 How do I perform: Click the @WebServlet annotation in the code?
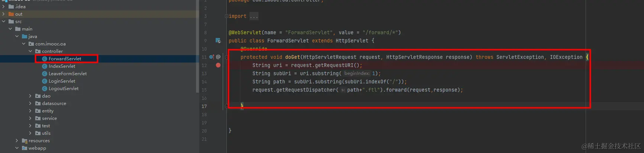[245, 33]
